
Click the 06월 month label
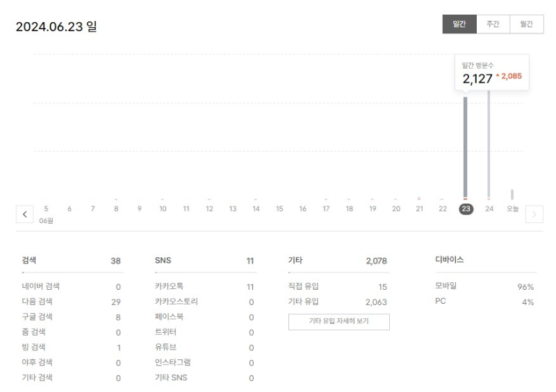point(47,220)
